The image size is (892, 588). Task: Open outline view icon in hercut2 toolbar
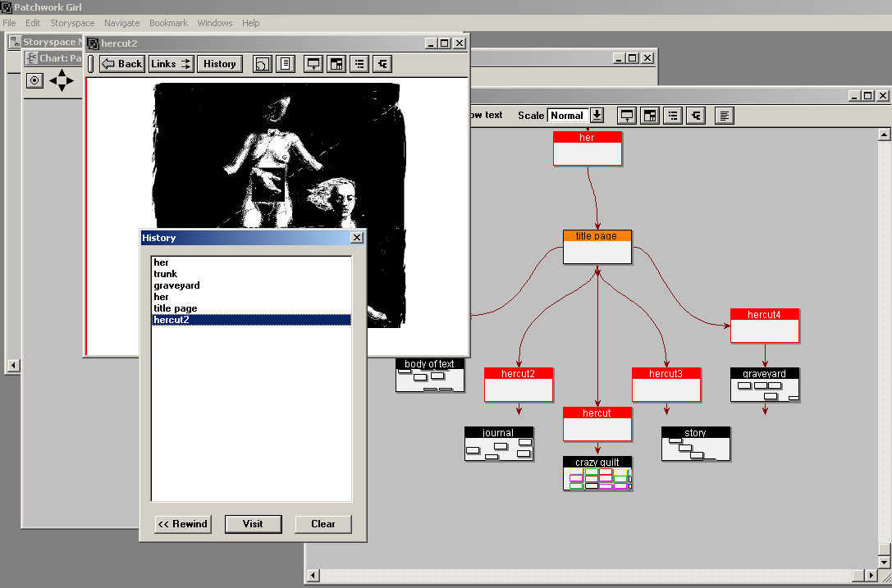pos(359,64)
